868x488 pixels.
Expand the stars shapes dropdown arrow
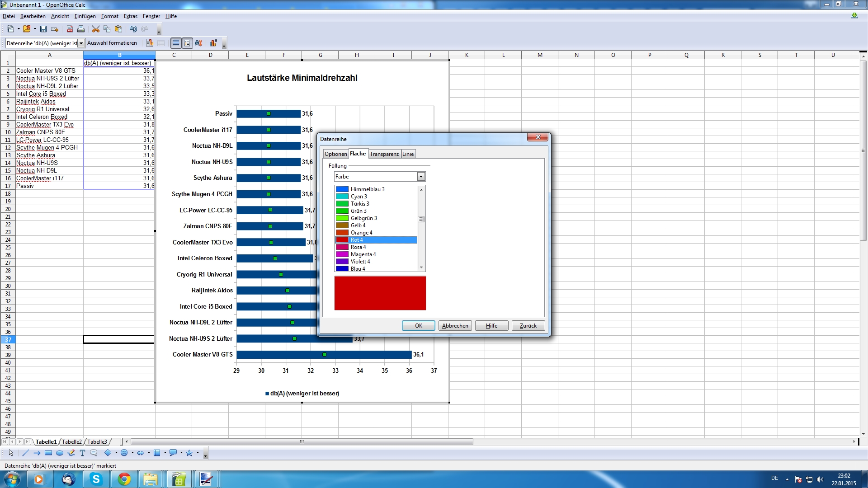pyautogui.click(x=198, y=453)
